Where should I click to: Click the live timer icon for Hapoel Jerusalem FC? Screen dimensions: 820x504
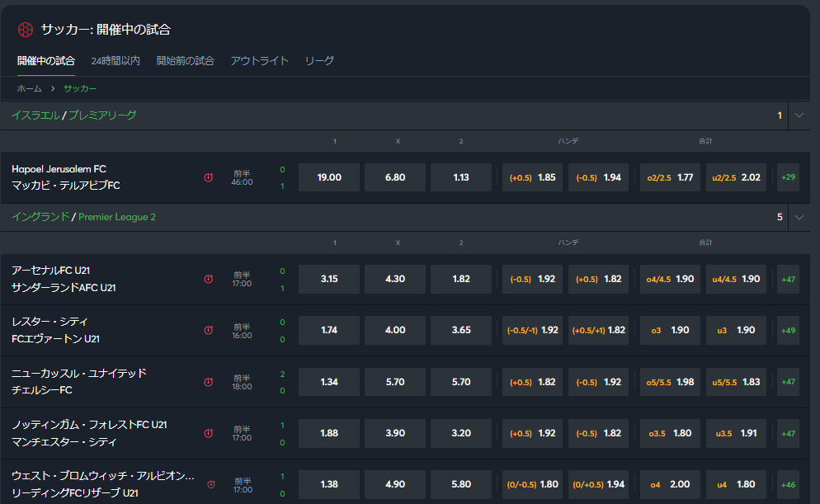tap(208, 177)
